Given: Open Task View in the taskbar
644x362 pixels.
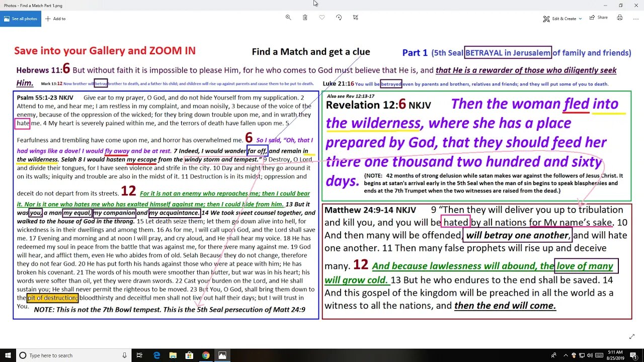Looking at the screenshot, I should tap(140, 355).
